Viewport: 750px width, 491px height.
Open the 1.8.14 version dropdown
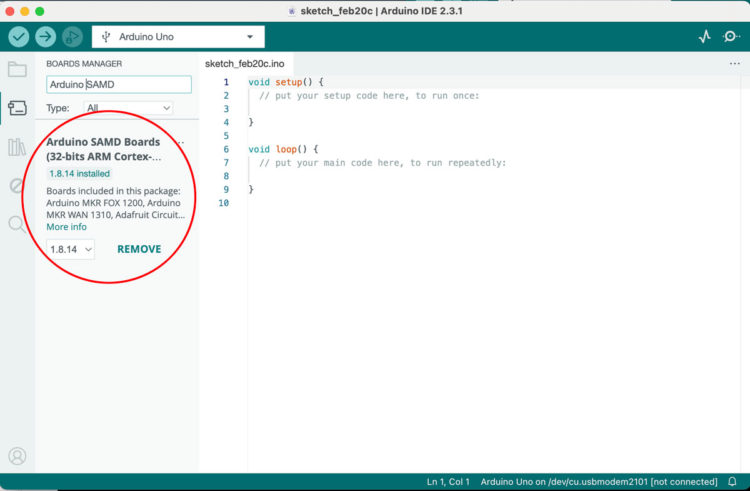[x=71, y=249]
